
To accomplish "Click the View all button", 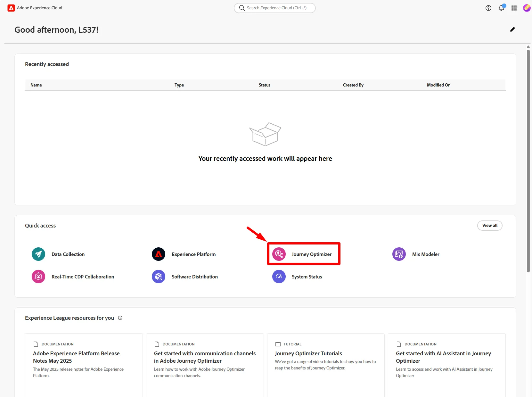I will click(x=490, y=226).
